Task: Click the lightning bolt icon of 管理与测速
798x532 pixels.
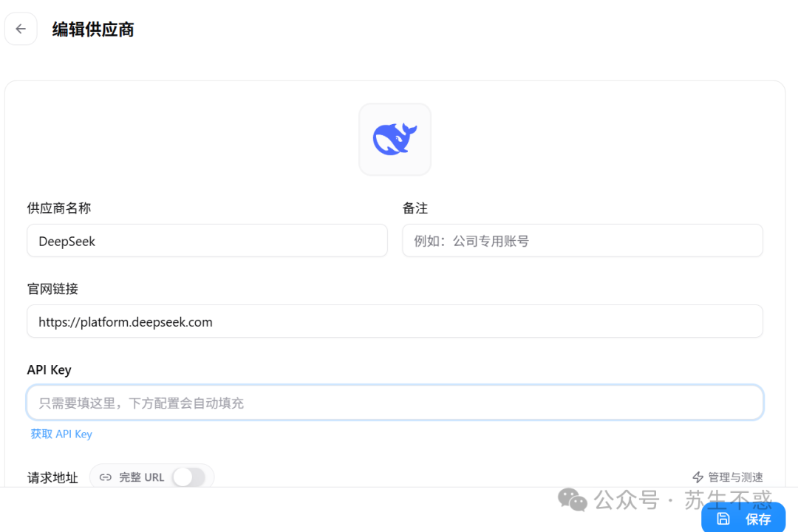Action: (x=698, y=477)
